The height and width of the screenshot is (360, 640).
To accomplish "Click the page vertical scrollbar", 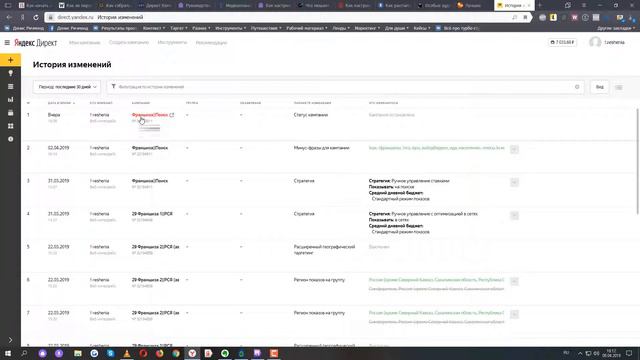I will coord(638,161).
